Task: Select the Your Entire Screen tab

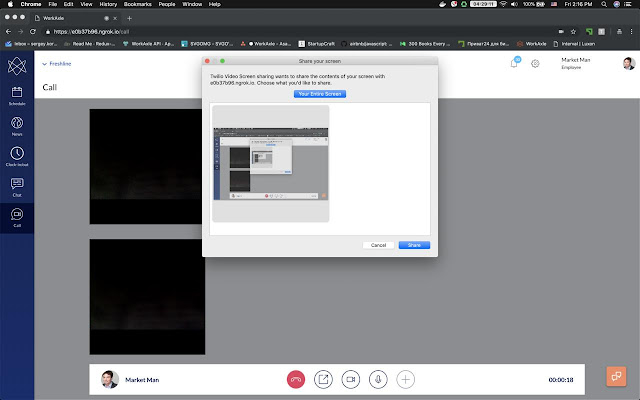Action: [x=321, y=93]
